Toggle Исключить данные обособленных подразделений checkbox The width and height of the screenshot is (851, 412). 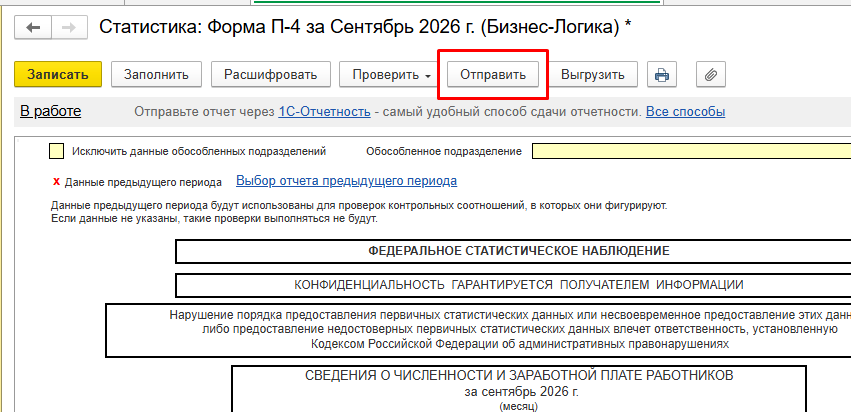pyautogui.click(x=56, y=151)
